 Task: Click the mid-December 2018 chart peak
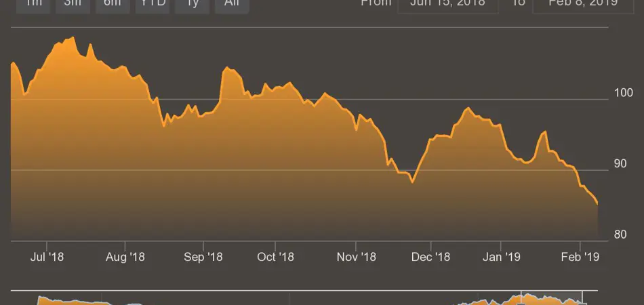tap(467, 108)
